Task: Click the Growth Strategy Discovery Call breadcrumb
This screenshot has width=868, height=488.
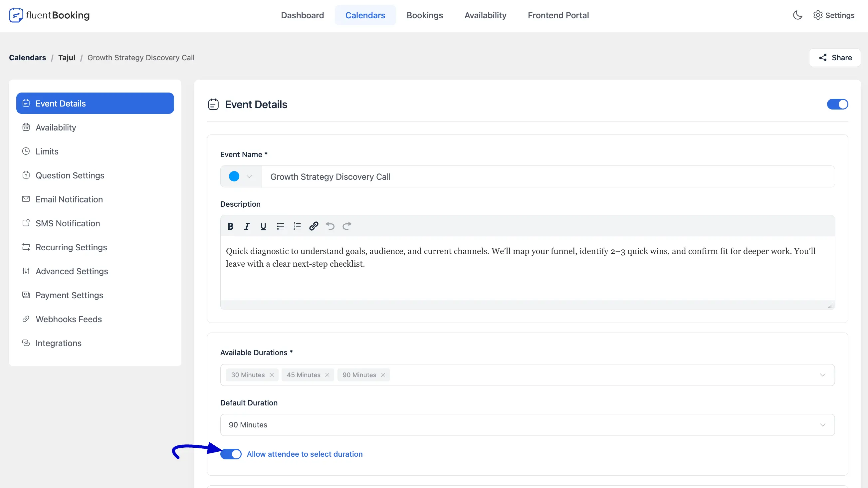Action: (x=141, y=58)
